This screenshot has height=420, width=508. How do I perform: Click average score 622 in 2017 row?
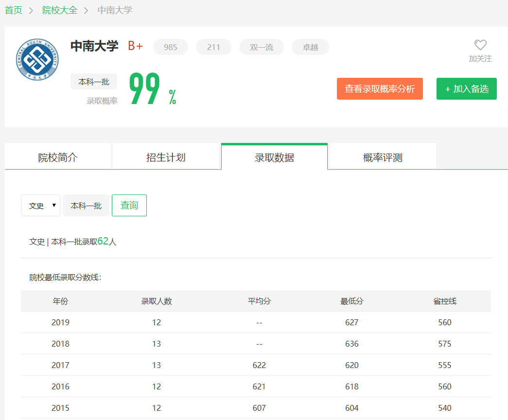pyautogui.click(x=259, y=365)
